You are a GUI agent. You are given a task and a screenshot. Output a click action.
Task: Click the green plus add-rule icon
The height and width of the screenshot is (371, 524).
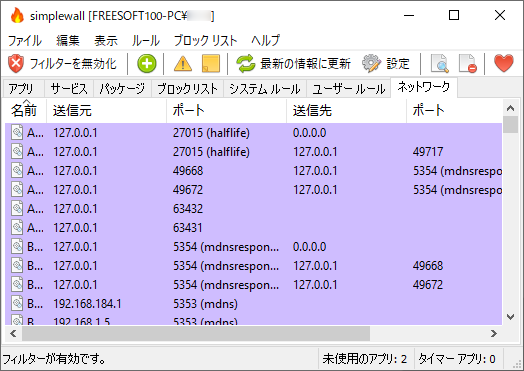tap(147, 64)
